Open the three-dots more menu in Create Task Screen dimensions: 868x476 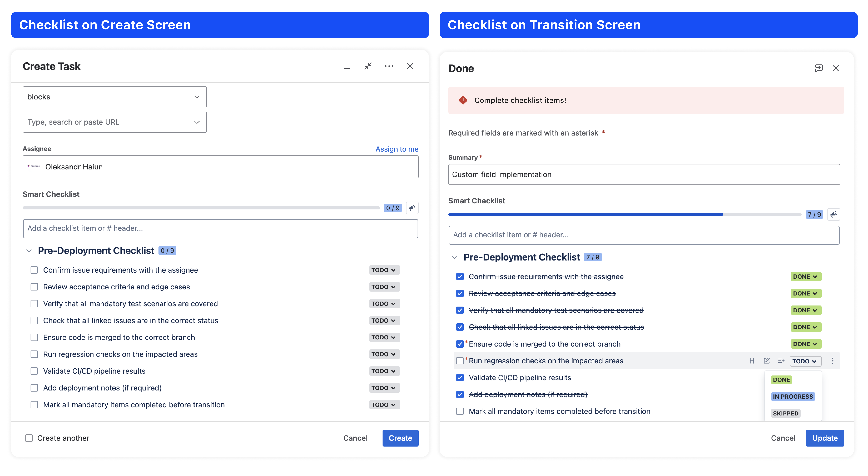tap(389, 66)
